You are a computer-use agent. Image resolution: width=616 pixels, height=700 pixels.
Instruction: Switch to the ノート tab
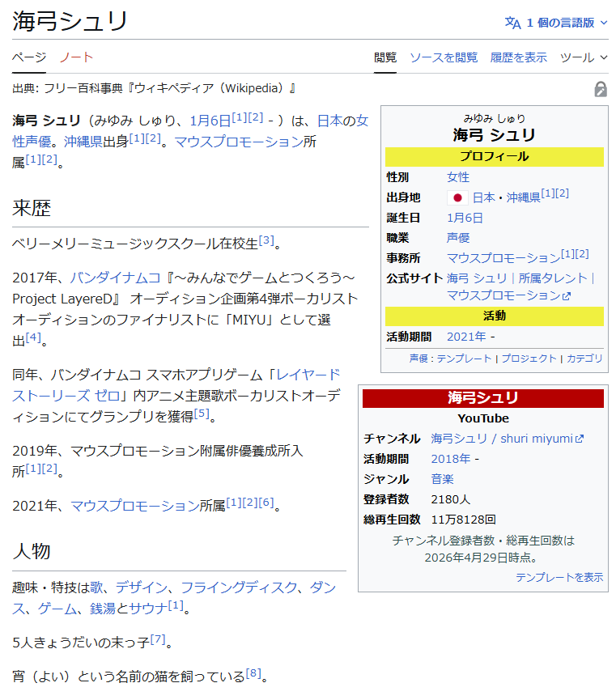coord(76,57)
